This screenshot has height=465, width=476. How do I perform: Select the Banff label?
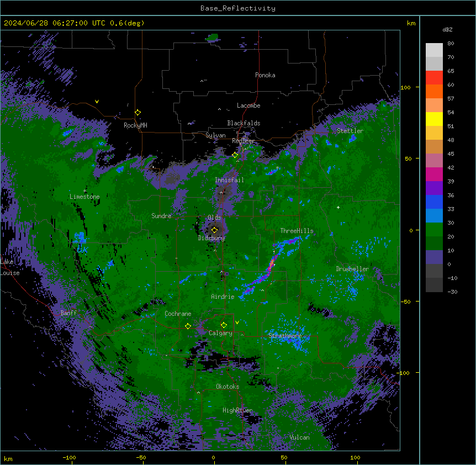click(x=68, y=313)
